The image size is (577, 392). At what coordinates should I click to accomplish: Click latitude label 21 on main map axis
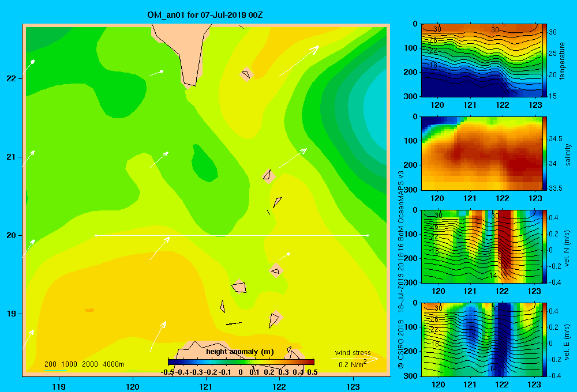[12, 157]
